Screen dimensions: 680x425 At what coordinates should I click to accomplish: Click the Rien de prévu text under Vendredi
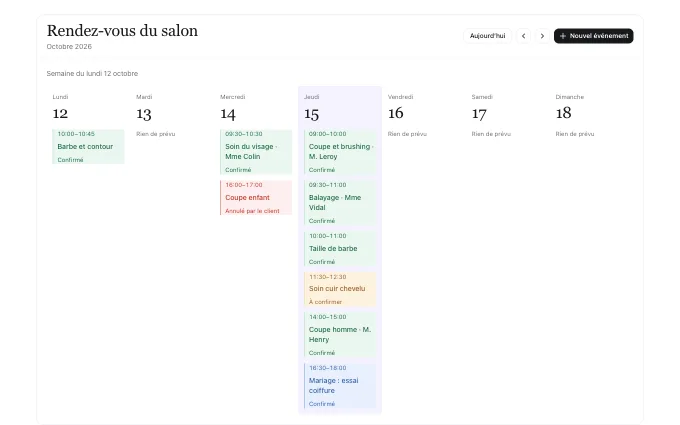click(407, 134)
